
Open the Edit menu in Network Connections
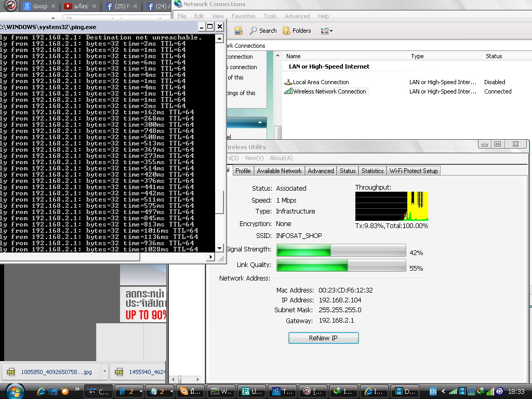point(199,16)
